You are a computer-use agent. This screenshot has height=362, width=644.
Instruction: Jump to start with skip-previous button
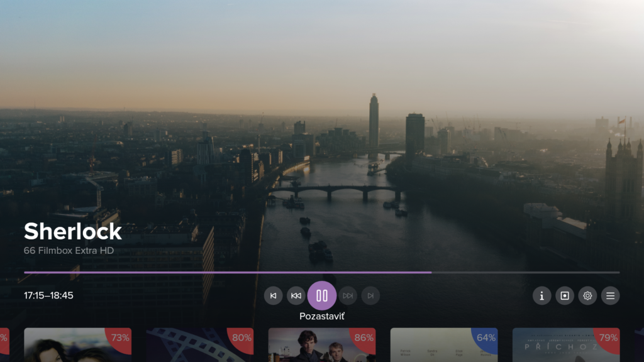(x=273, y=295)
